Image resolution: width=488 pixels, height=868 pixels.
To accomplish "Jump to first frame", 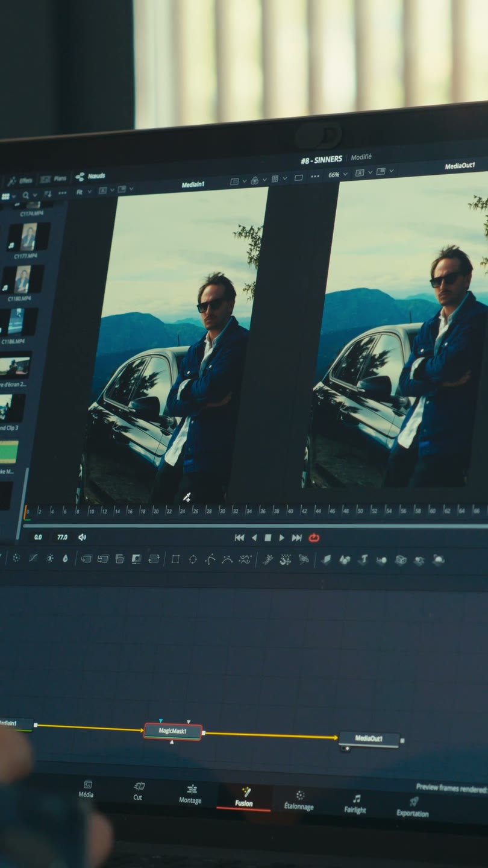I will [x=239, y=538].
